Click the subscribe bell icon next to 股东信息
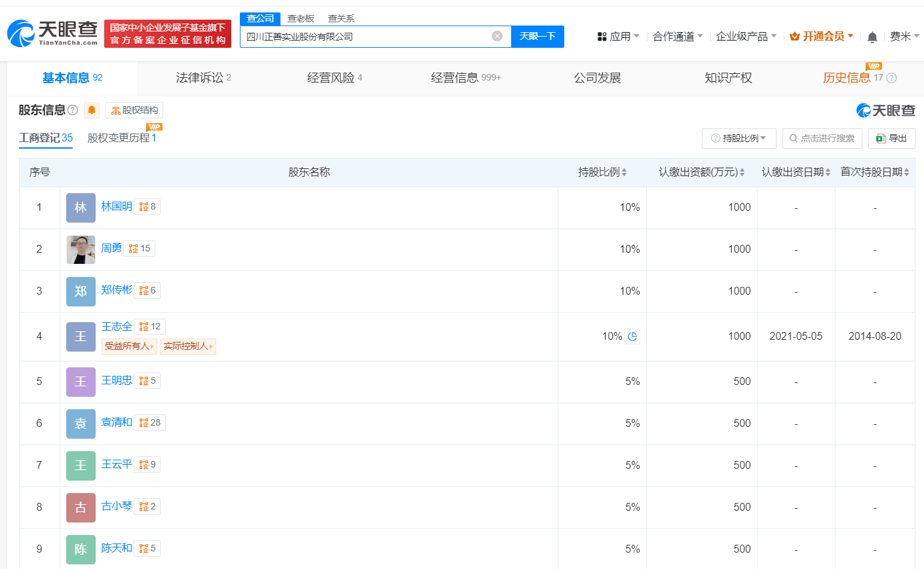 (x=91, y=110)
